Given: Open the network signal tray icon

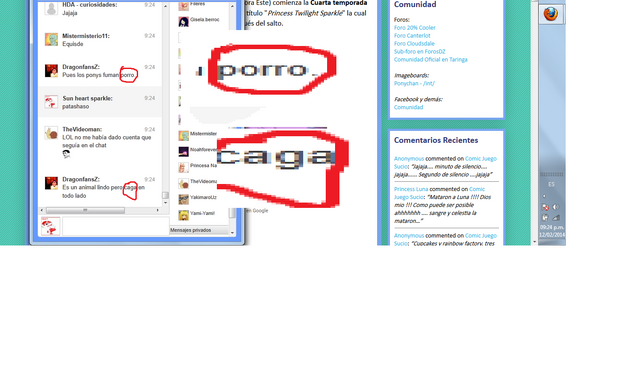Looking at the screenshot, I should pyautogui.click(x=556, y=218).
